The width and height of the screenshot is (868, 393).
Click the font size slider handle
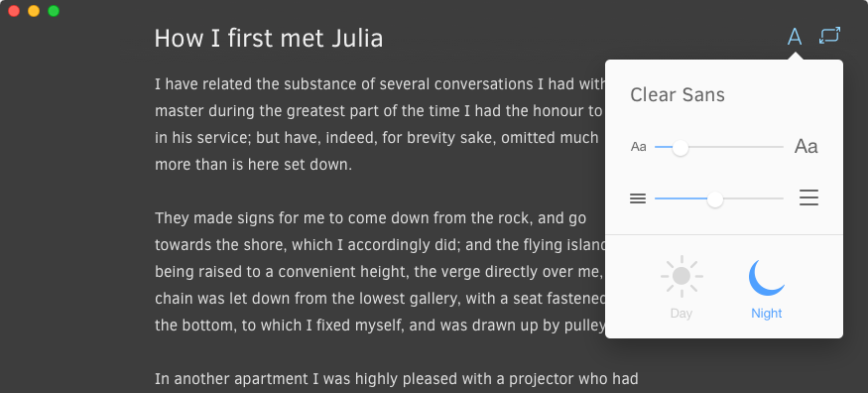click(680, 147)
